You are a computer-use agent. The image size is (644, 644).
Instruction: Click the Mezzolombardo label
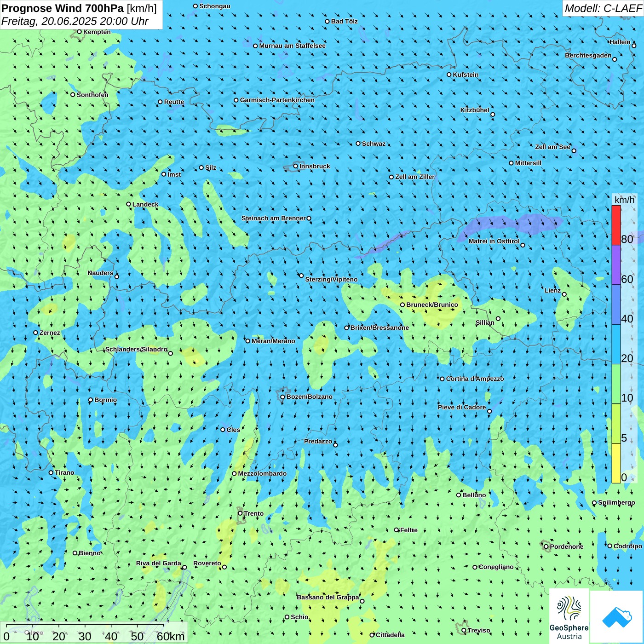point(262,473)
